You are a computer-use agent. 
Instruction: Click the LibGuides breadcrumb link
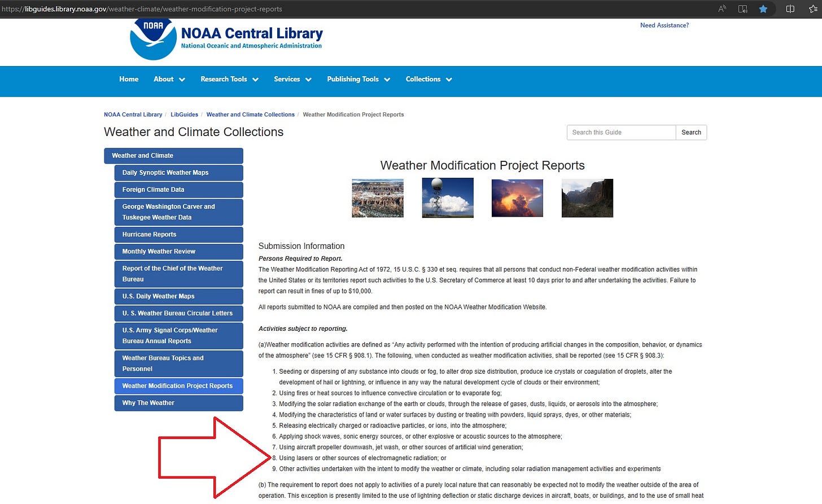[x=184, y=115]
